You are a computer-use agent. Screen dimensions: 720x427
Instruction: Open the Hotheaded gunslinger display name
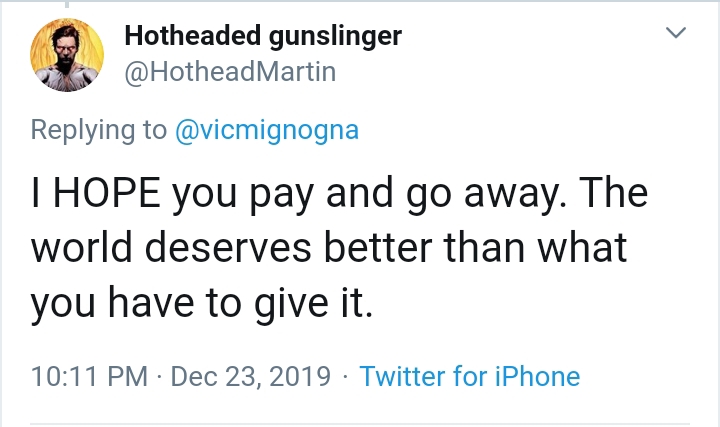(x=263, y=35)
